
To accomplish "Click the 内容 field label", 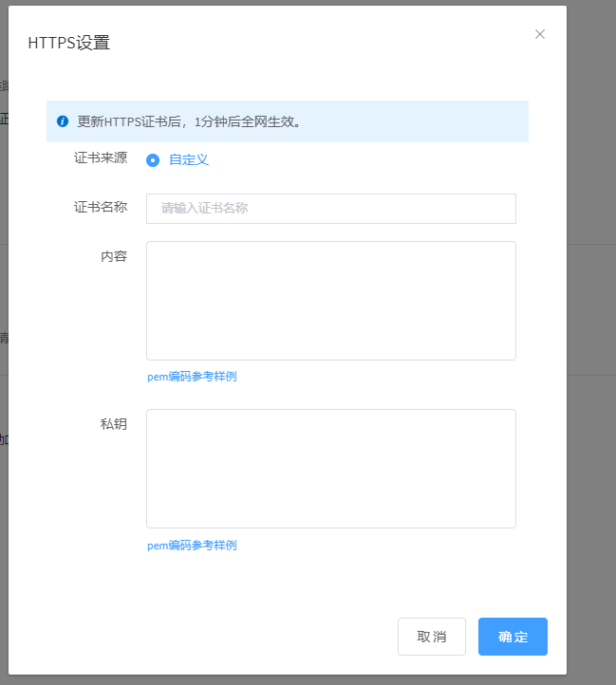I will pyautogui.click(x=114, y=256).
